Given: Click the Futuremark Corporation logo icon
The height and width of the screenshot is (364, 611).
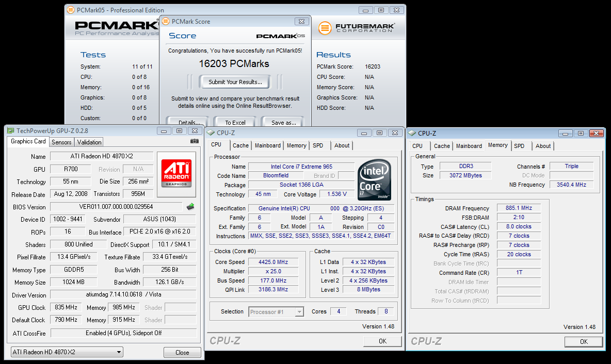Looking at the screenshot, I should point(325,28).
